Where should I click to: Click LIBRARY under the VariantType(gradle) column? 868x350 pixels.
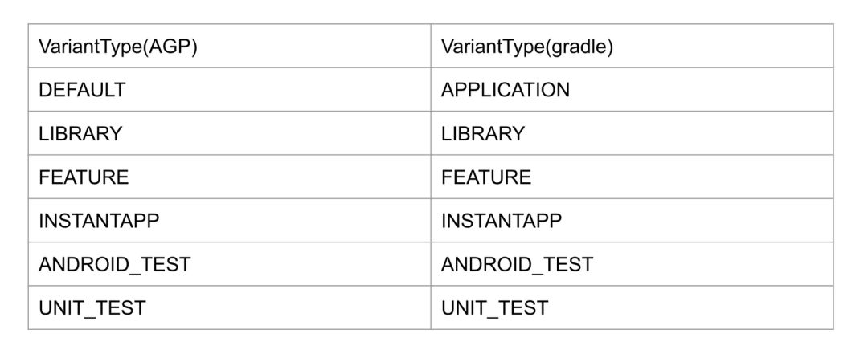482,134
